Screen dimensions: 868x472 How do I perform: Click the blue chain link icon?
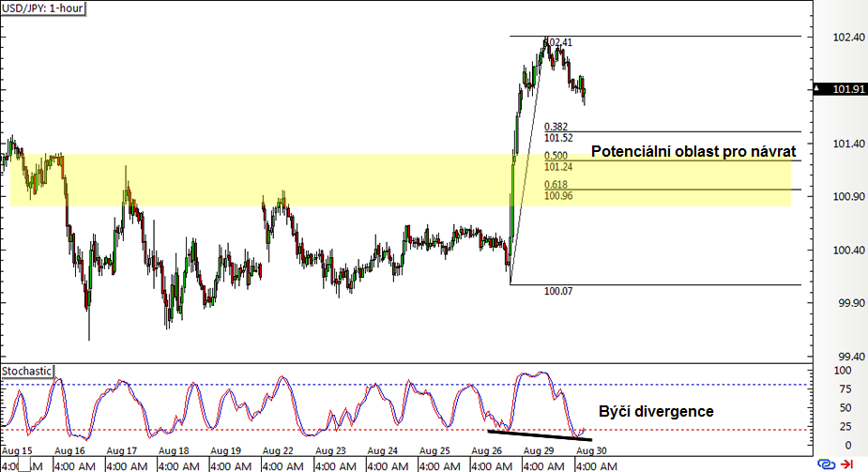pos(826,464)
